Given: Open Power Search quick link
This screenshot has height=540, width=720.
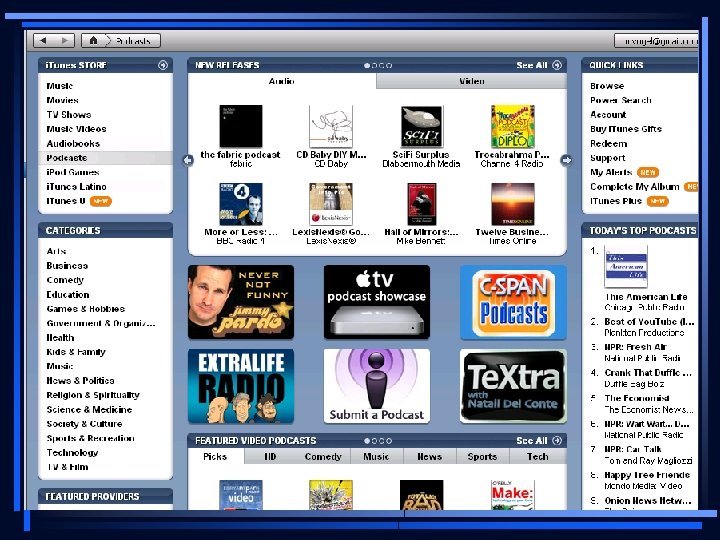Looking at the screenshot, I should coord(621,100).
